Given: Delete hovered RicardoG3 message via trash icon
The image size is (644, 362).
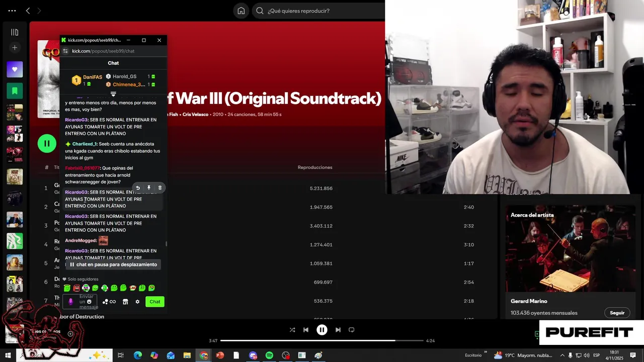Looking at the screenshot, I should point(160,188).
